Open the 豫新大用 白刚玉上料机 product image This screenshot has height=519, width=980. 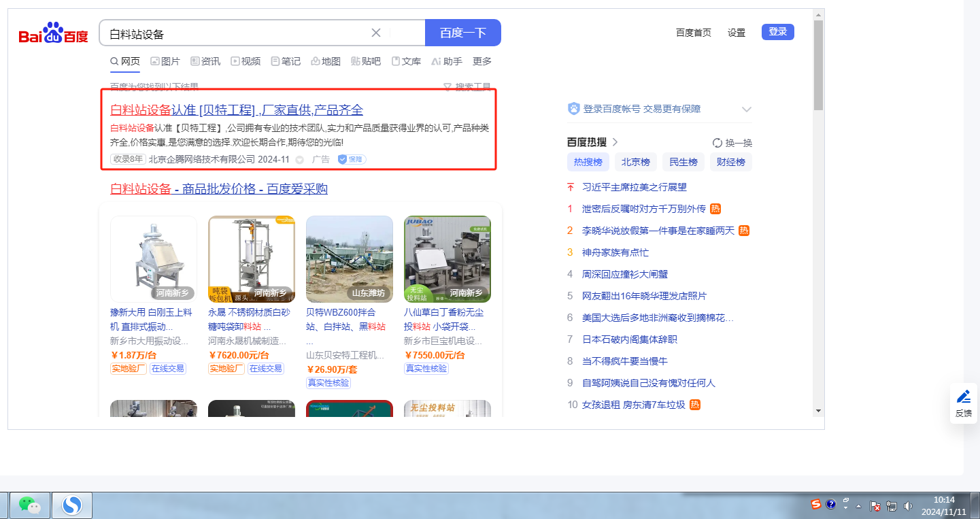coord(154,259)
